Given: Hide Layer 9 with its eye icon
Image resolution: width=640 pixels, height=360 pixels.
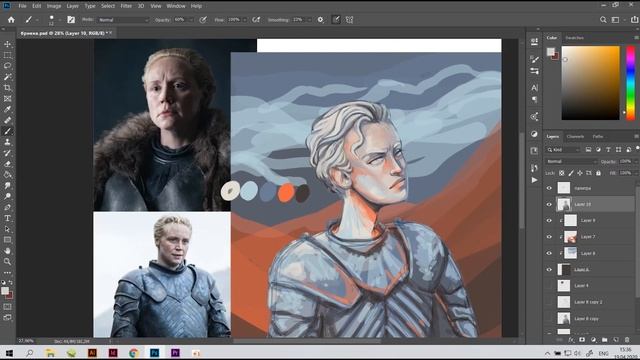Looking at the screenshot, I should pyautogui.click(x=549, y=221).
